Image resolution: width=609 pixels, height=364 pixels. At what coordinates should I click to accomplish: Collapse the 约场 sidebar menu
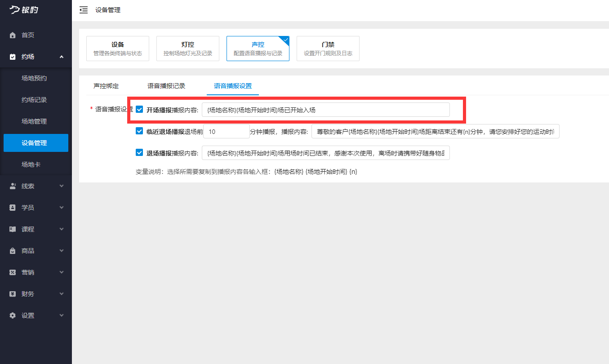62,56
